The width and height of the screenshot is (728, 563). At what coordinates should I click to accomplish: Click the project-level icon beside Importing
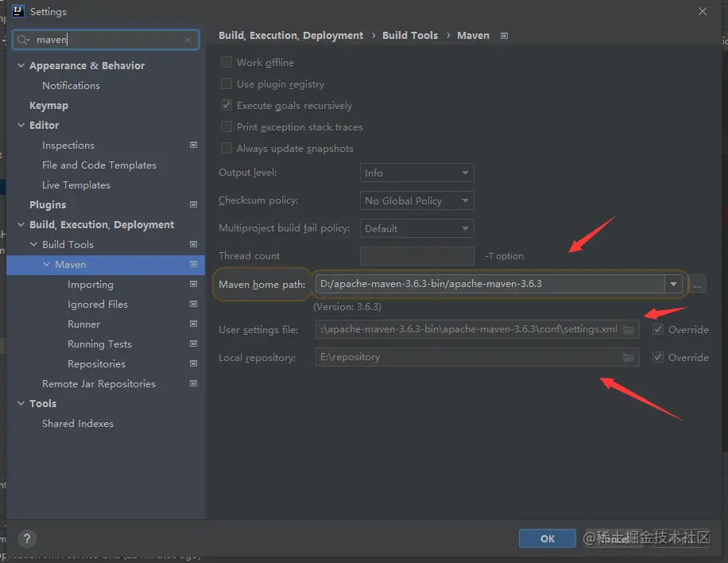194,284
